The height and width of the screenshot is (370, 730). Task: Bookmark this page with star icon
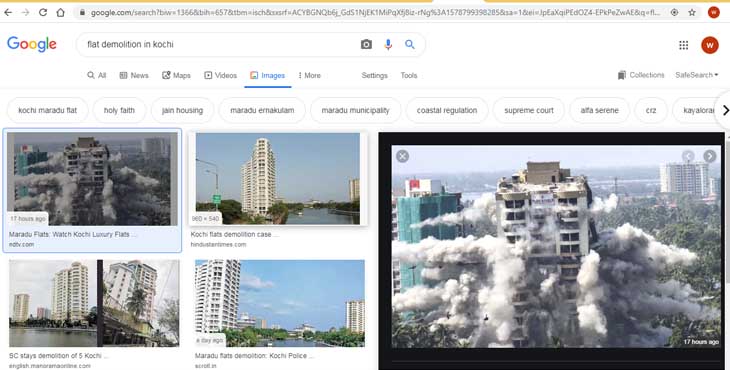[x=692, y=13]
